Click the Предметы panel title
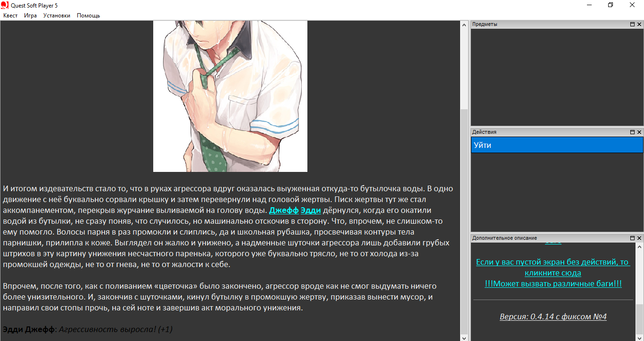This screenshot has width=644, height=341. (x=485, y=24)
